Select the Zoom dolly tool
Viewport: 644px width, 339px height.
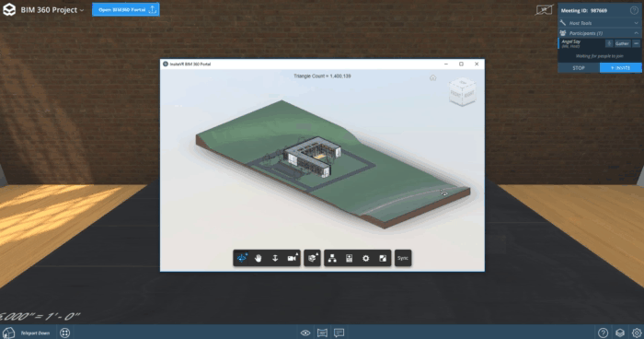pos(275,258)
